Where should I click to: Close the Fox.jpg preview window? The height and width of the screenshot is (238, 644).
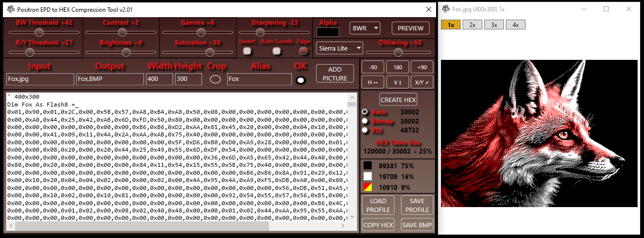[x=629, y=9]
